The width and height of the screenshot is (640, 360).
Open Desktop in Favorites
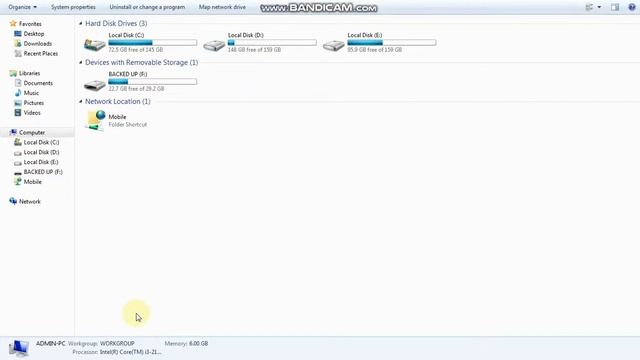tap(34, 33)
